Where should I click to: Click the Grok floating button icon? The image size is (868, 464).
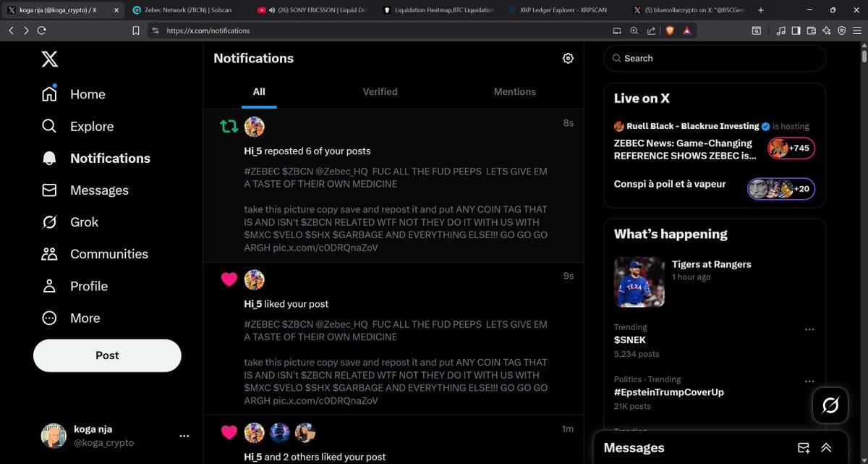(x=830, y=405)
